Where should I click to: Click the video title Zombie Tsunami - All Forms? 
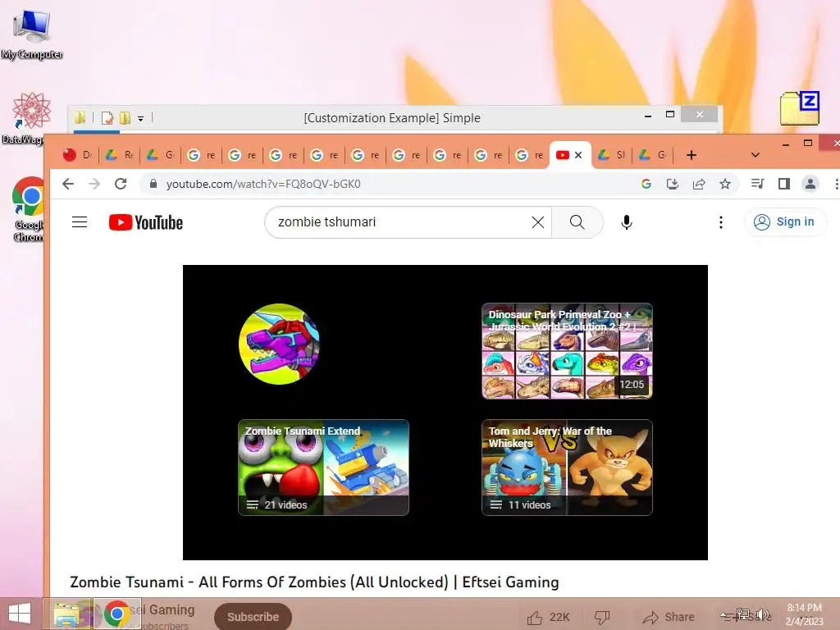pyautogui.click(x=314, y=582)
